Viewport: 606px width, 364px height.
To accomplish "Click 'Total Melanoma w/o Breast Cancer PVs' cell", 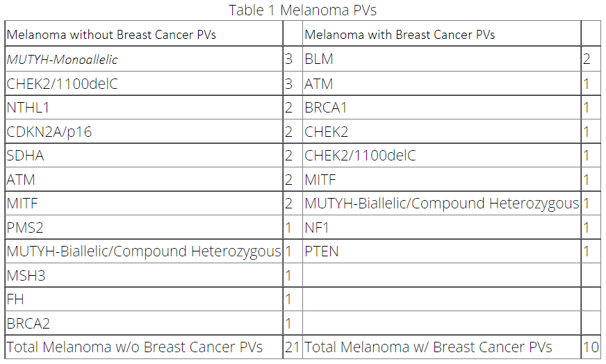I will [135, 347].
